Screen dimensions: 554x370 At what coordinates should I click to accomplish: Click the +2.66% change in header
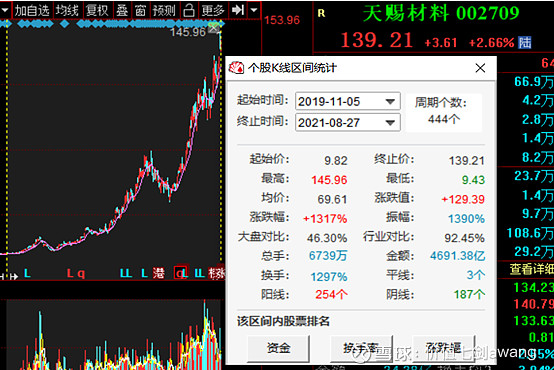pos(491,43)
